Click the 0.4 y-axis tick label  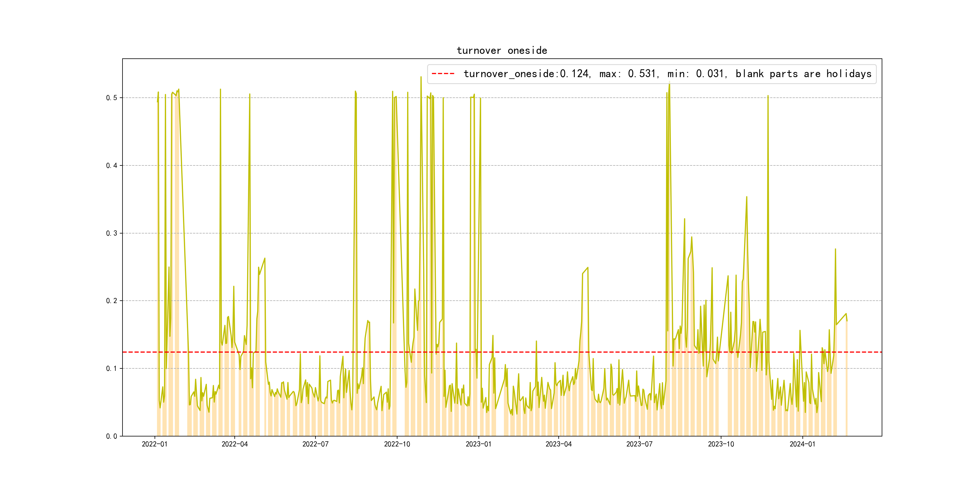click(112, 165)
